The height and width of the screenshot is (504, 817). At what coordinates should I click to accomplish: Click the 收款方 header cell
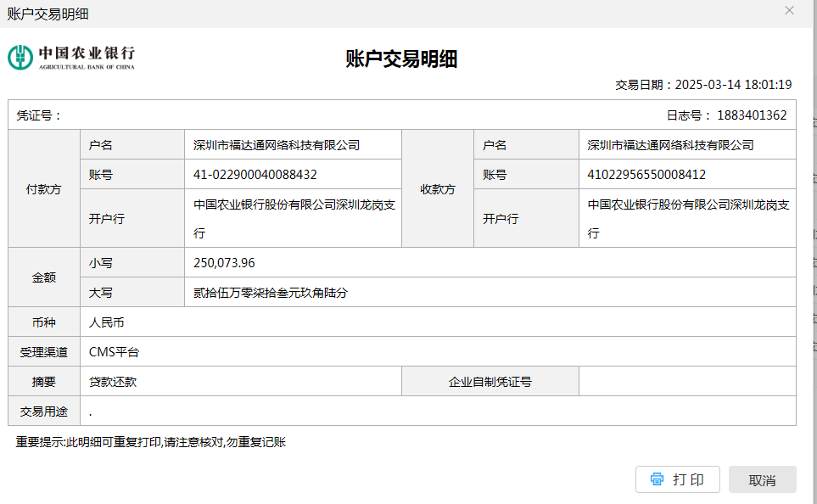click(438, 188)
